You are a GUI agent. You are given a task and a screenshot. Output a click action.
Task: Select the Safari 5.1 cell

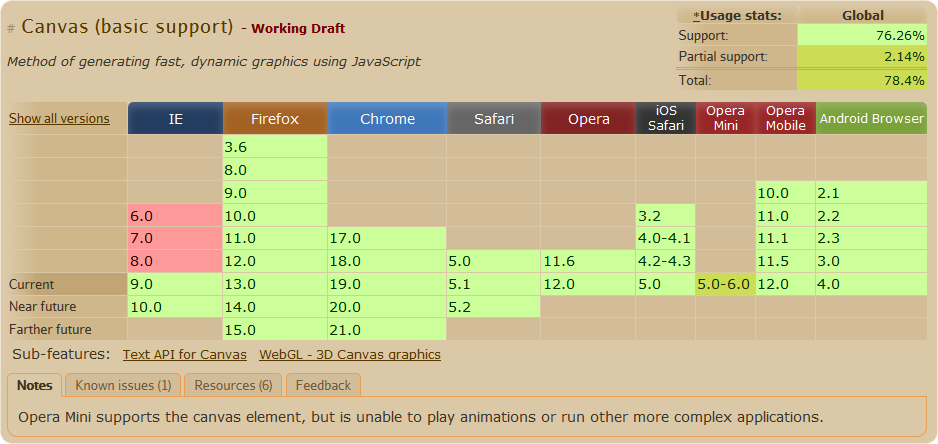point(494,284)
